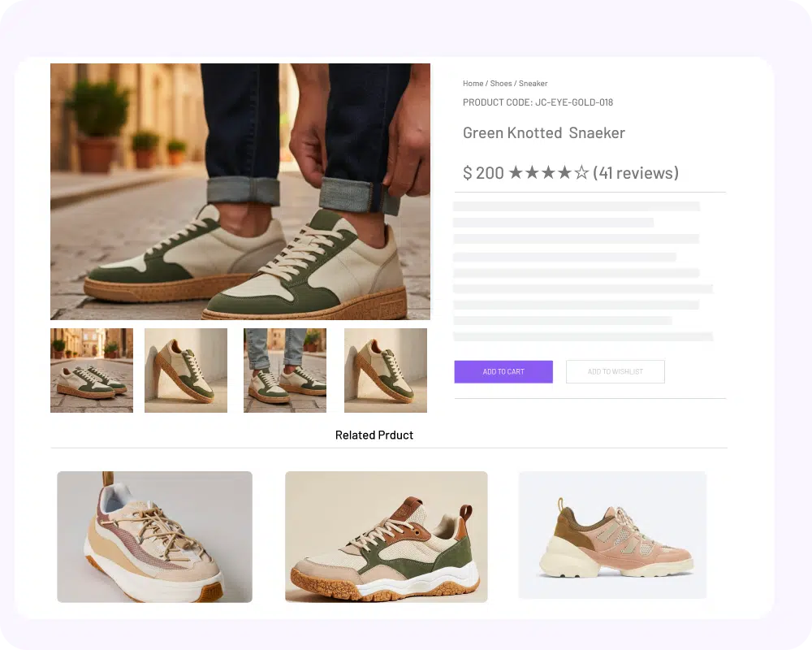Select third thumbnail with jeans and sneakers
Image resolution: width=812 pixels, height=650 pixels.
point(285,370)
